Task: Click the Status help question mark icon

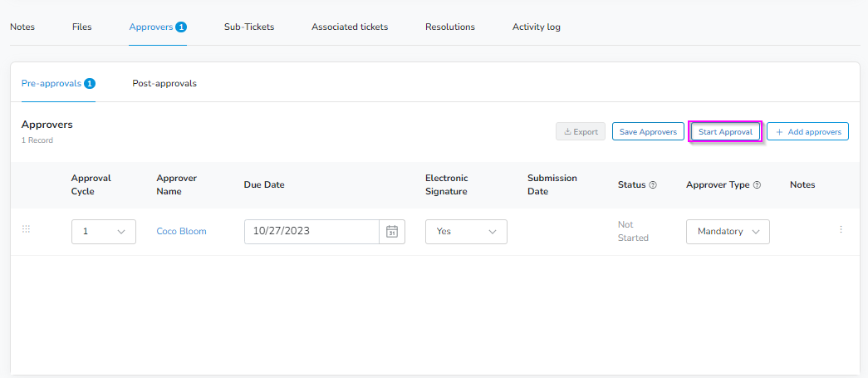Action: click(x=653, y=185)
